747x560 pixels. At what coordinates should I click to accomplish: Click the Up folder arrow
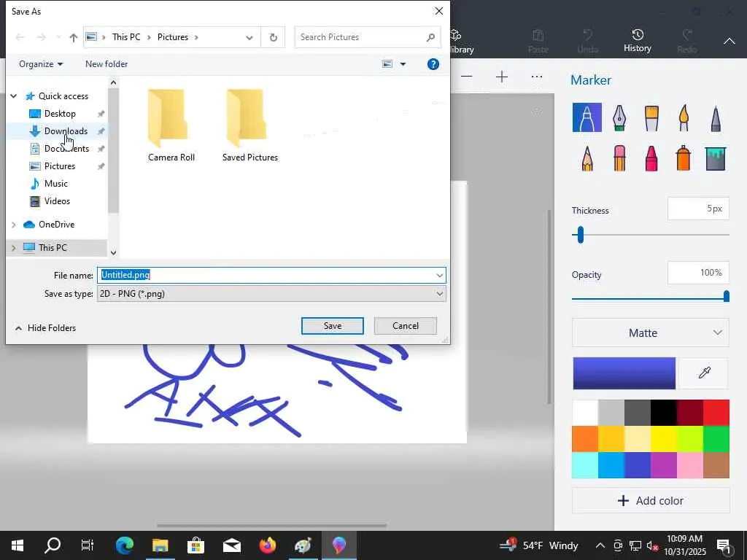pos(74,37)
